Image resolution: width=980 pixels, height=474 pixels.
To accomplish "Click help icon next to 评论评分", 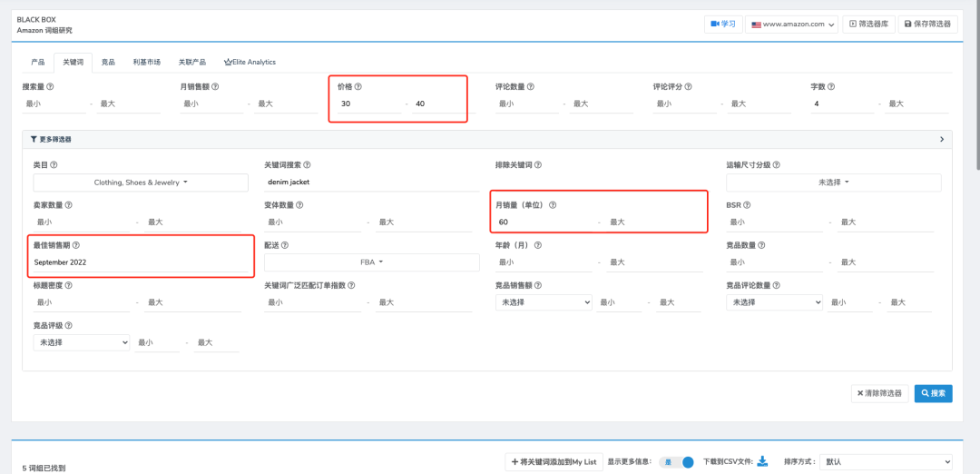I will click(689, 87).
